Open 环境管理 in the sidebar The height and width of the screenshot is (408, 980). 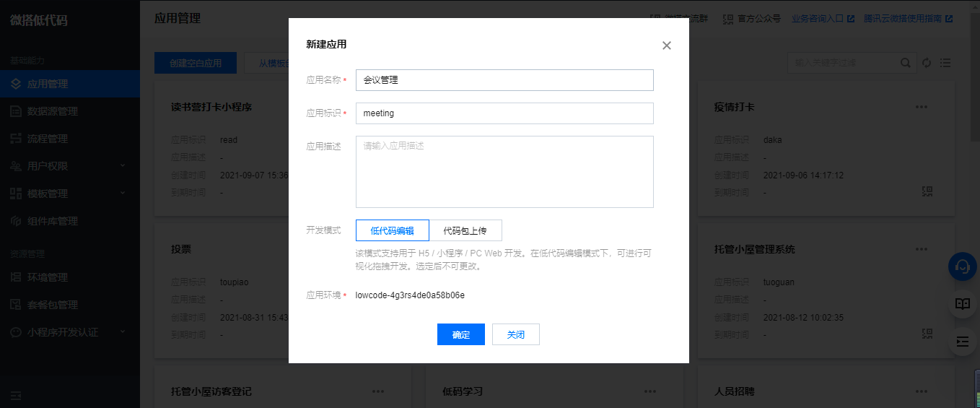click(x=70, y=277)
